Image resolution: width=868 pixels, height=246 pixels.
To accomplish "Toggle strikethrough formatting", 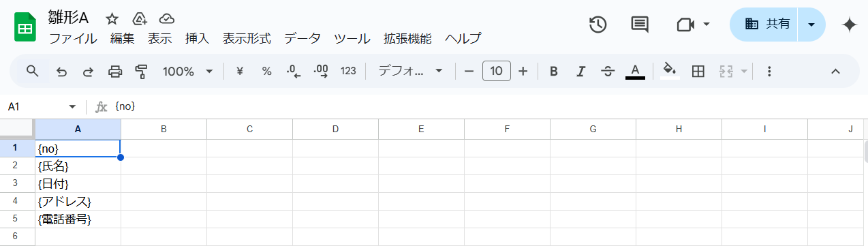I will coord(608,71).
